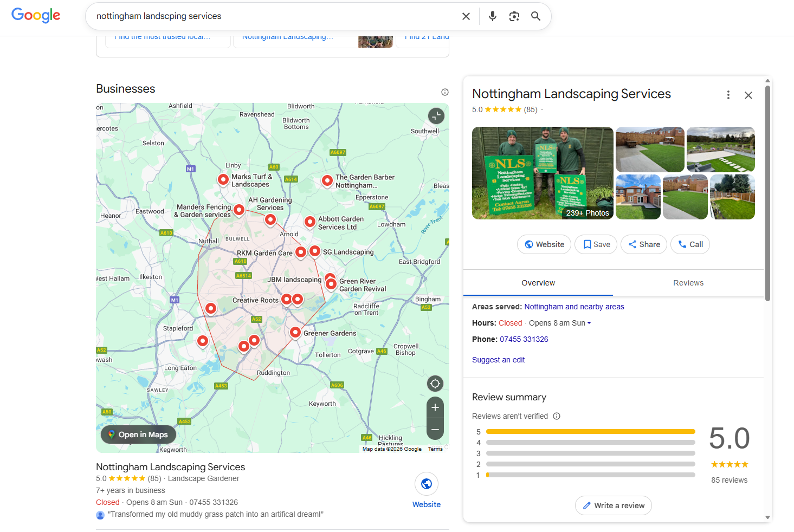Open the three-dot more options menu
This screenshot has height=532, width=794.
pos(728,95)
